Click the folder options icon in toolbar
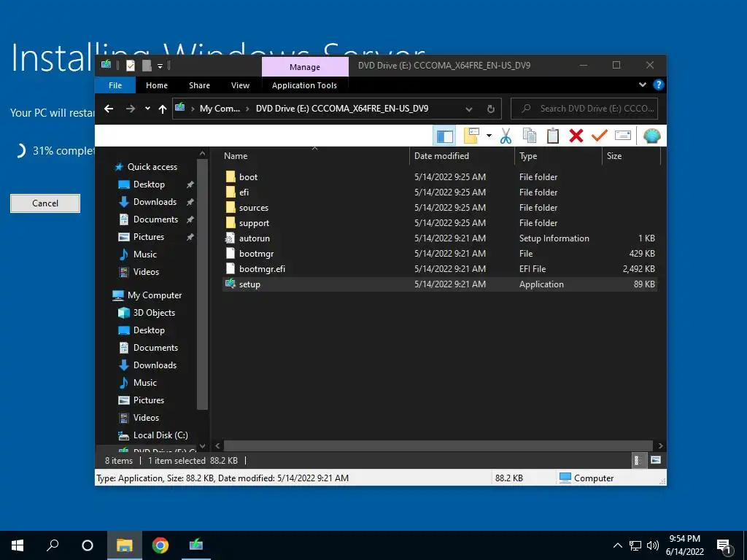 [x=471, y=136]
